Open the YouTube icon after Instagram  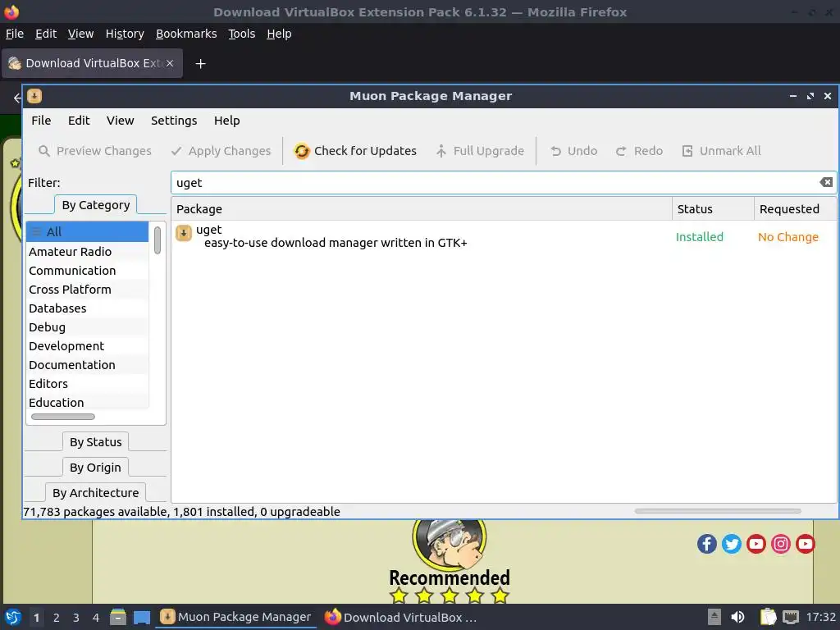(806, 544)
